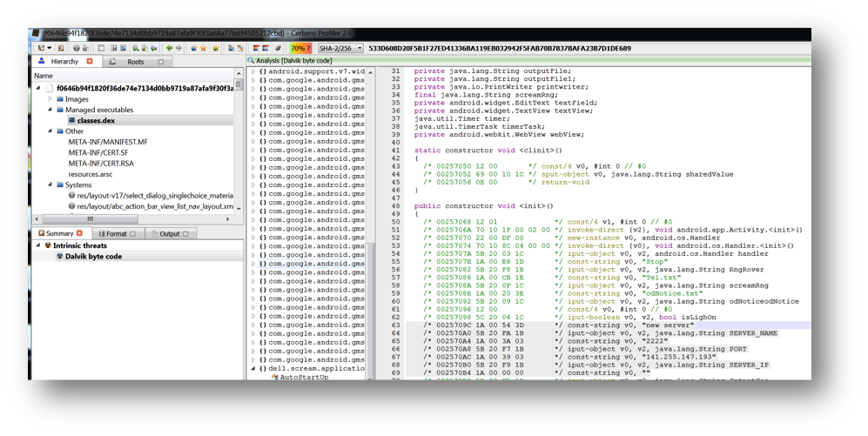The image size is (868, 436).
Task: Select resources.arsc entry
Action: pyautogui.click(x=91, y=174)
